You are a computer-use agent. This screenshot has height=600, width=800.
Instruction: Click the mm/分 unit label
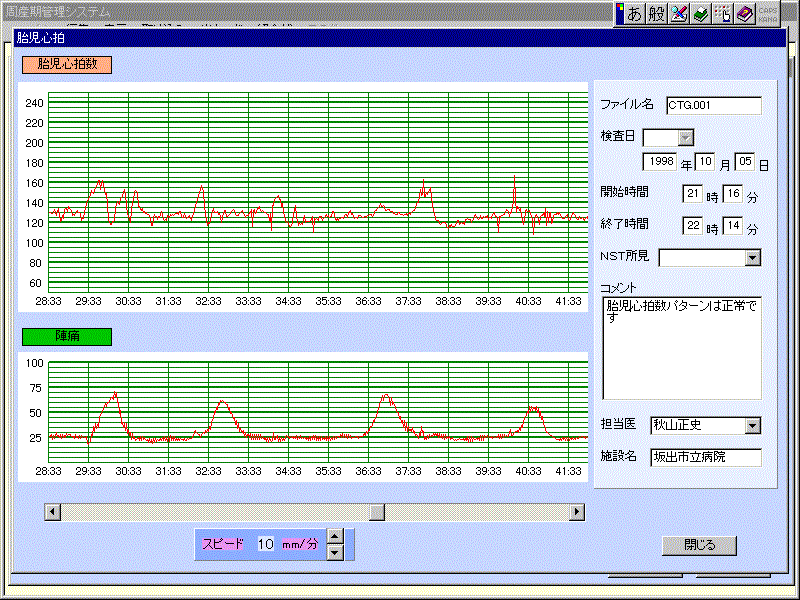[x=300, y=544]
